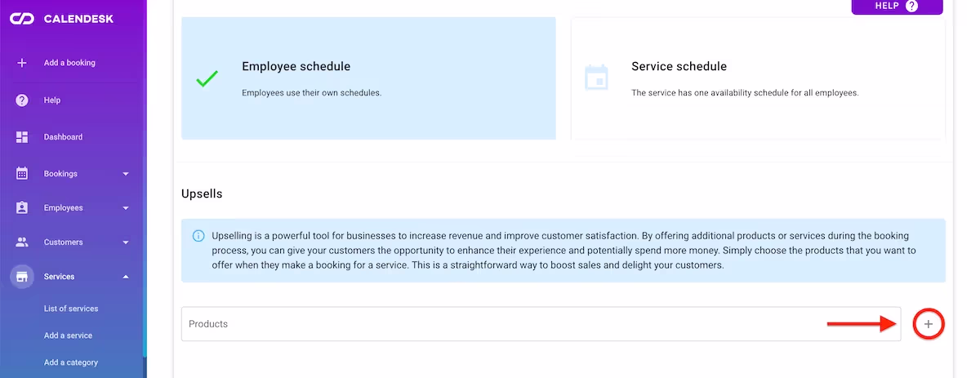This screenshot has width=980, height=378.
Task: Open Help via the sidebar question mark icon
Action: (x=22, y=100)
